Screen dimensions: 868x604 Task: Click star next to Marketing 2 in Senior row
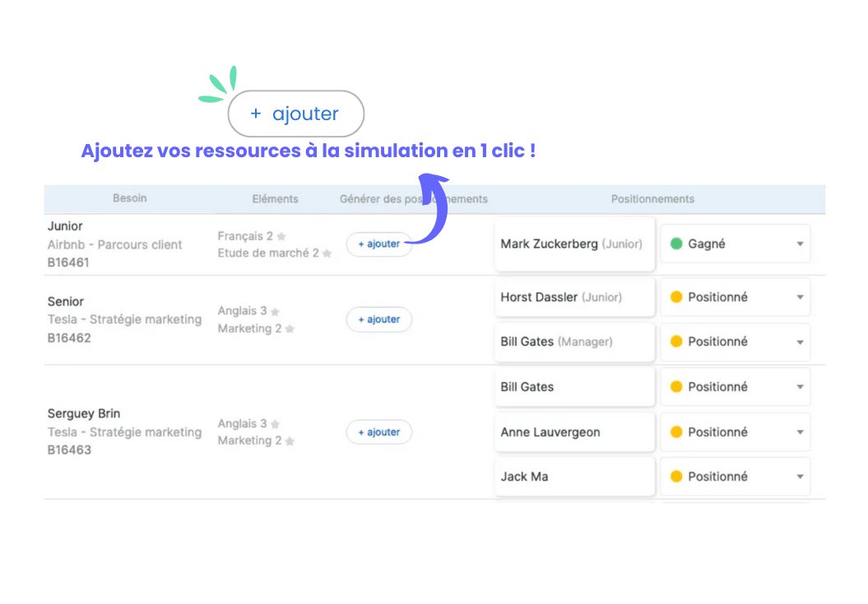coord(290,329)
